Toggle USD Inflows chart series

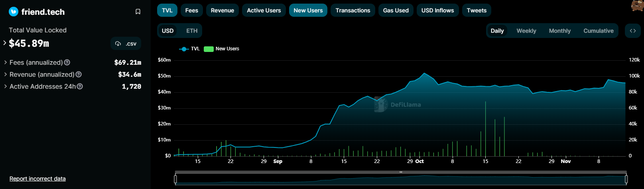click(438, 10)
